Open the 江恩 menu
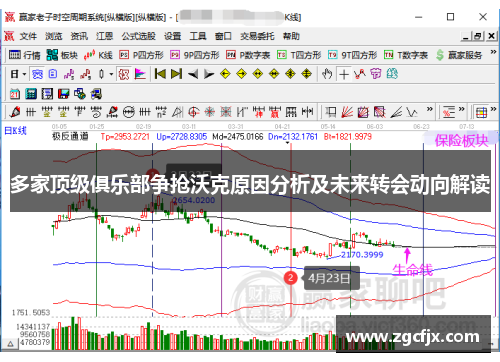Viewport: 500px width, 362px height. click(105, 36)
